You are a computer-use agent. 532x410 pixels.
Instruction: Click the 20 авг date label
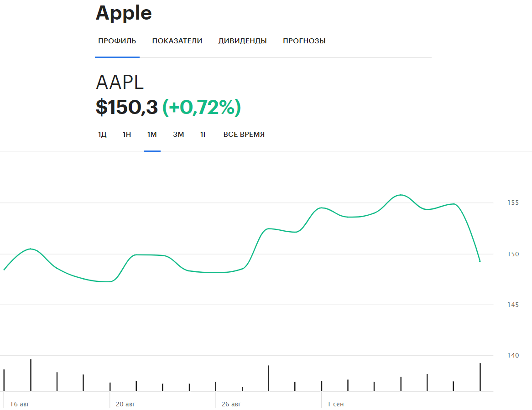click(125, 404)
